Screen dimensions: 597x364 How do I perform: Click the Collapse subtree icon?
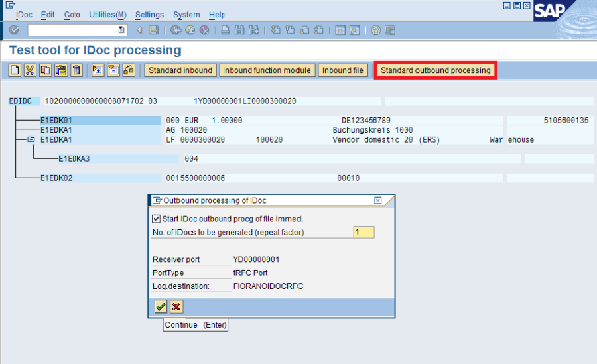(113, 70)
